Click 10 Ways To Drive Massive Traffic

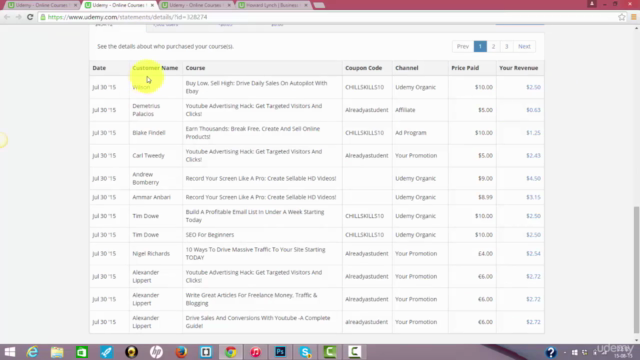click(256, 253)
